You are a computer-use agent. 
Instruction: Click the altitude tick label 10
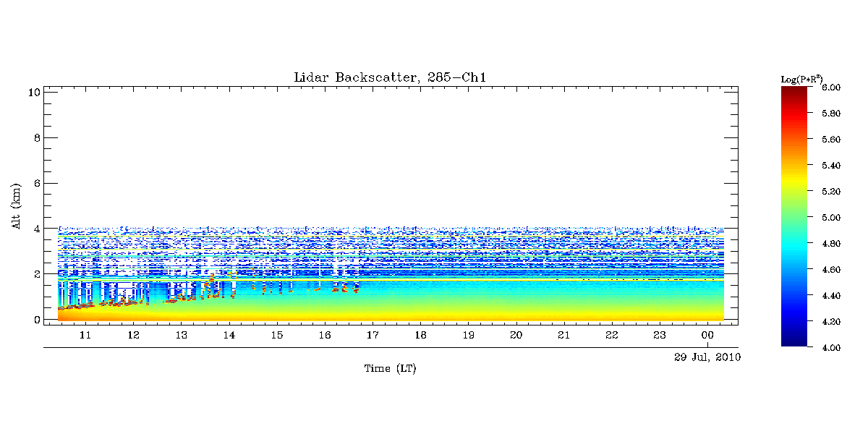pos(33,92)
